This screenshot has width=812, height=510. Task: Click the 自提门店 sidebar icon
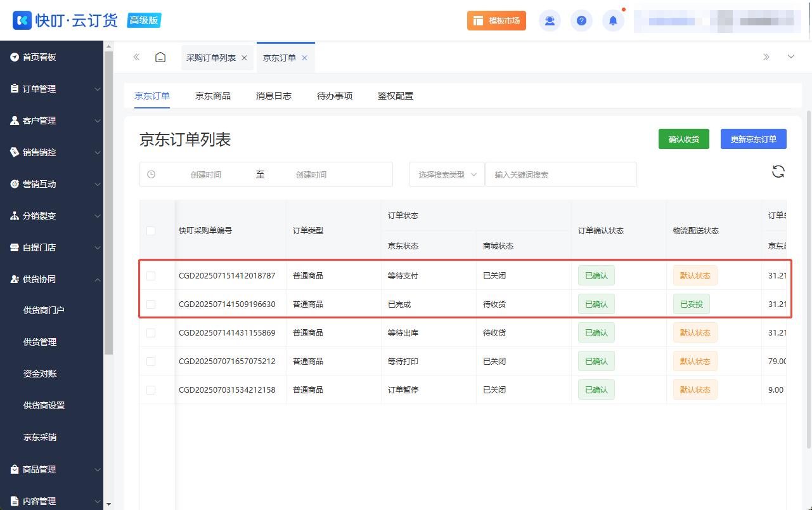pyautogui.click(x=14, y=247)
